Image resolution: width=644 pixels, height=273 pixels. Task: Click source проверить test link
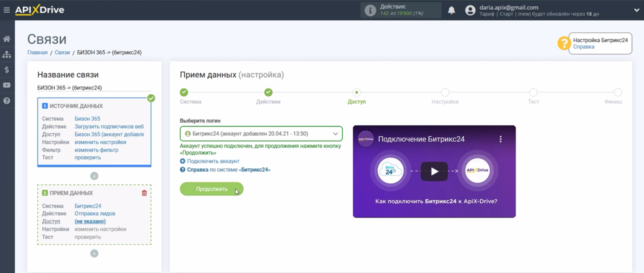[88, 158]
